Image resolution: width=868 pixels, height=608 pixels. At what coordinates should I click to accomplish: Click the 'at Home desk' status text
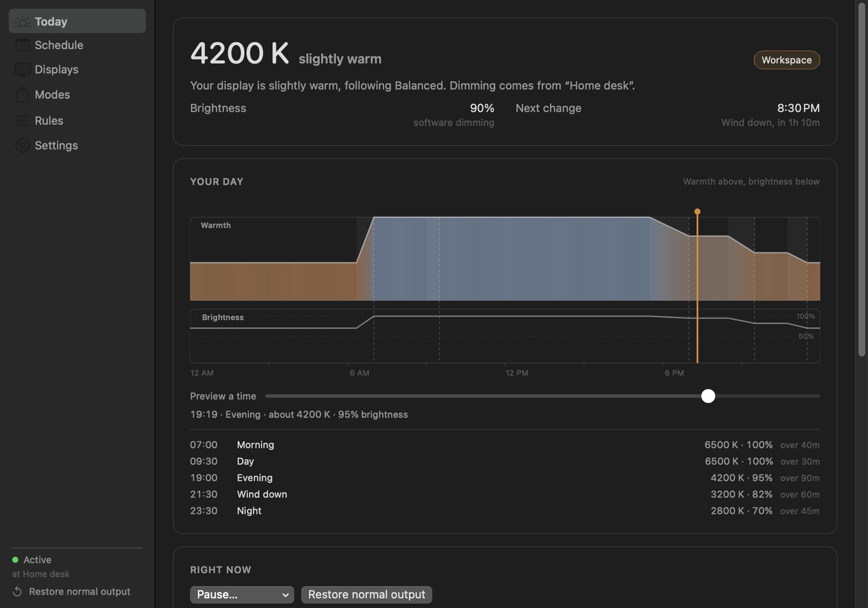pyautogui.click(x=41, y=574)
